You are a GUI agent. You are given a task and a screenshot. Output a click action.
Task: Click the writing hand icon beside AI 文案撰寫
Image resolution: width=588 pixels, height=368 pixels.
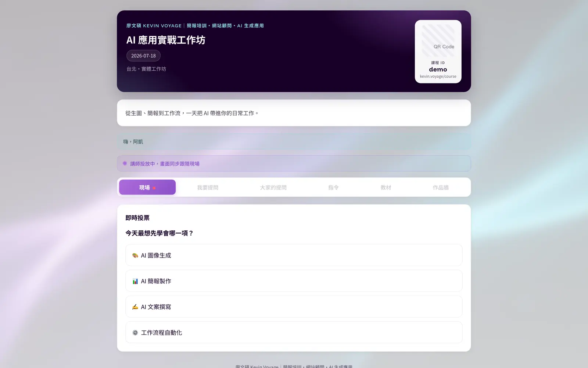[x=135, y=307]
